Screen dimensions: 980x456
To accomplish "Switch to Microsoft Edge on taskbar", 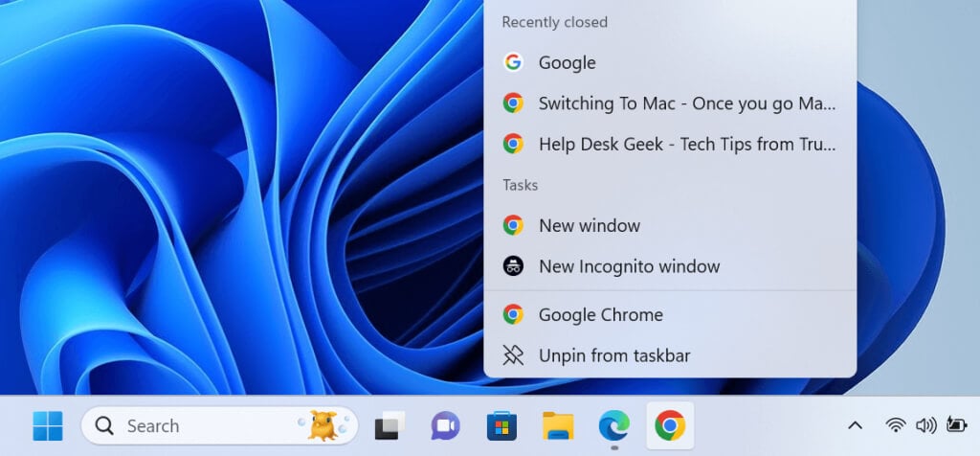I will (x=613, y=426).
